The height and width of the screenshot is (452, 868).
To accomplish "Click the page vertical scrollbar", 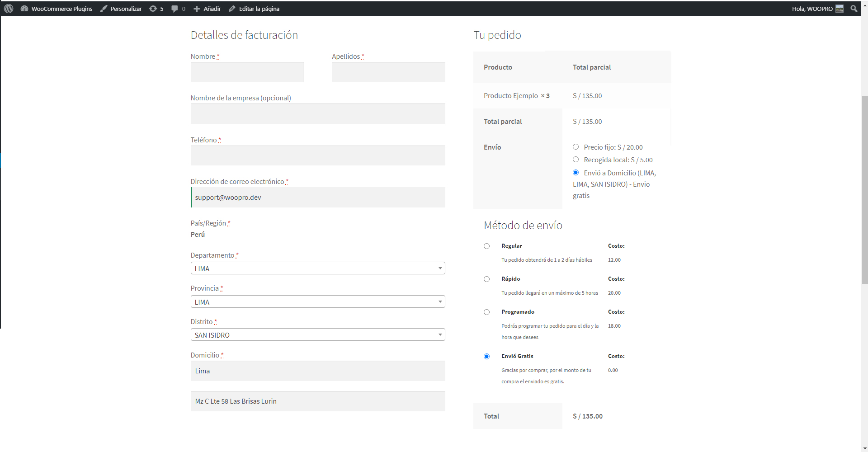I will [864, 190].
